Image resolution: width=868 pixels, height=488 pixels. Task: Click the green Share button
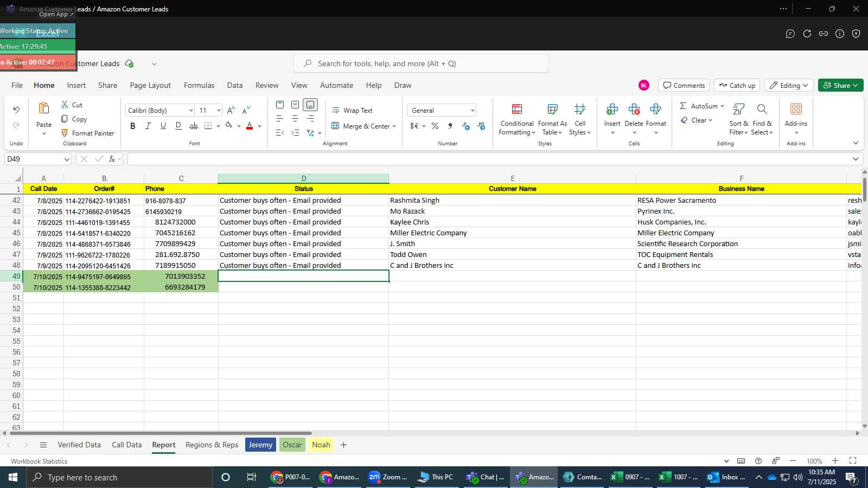tap(840, 85)
